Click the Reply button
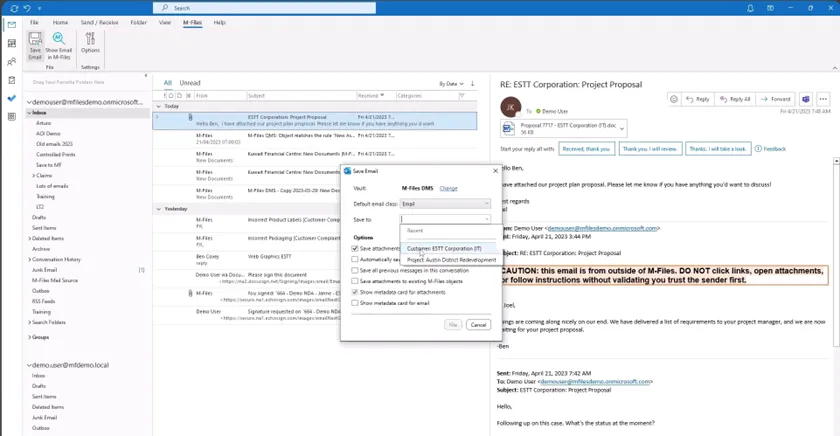 click(698, 99)
